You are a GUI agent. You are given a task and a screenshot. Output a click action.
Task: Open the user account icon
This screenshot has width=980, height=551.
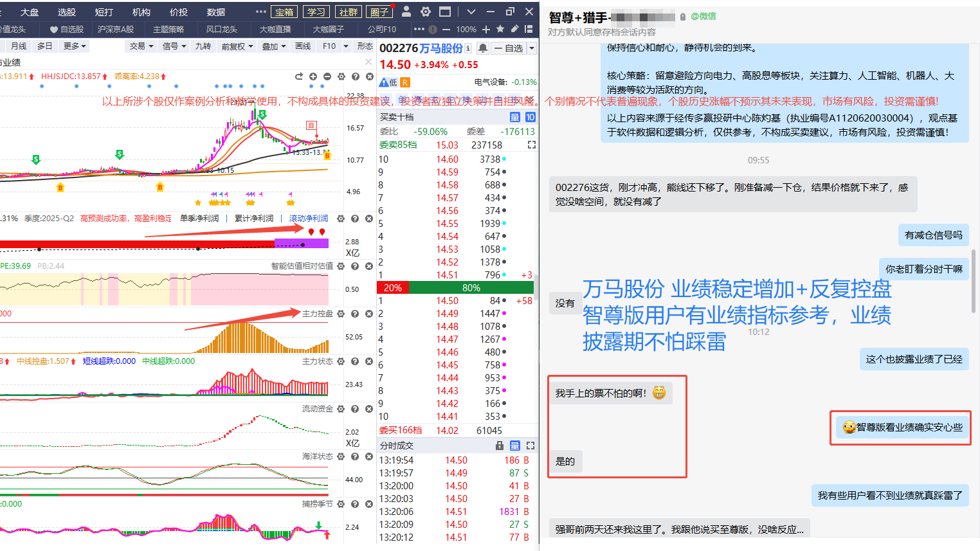pos(406,12)
